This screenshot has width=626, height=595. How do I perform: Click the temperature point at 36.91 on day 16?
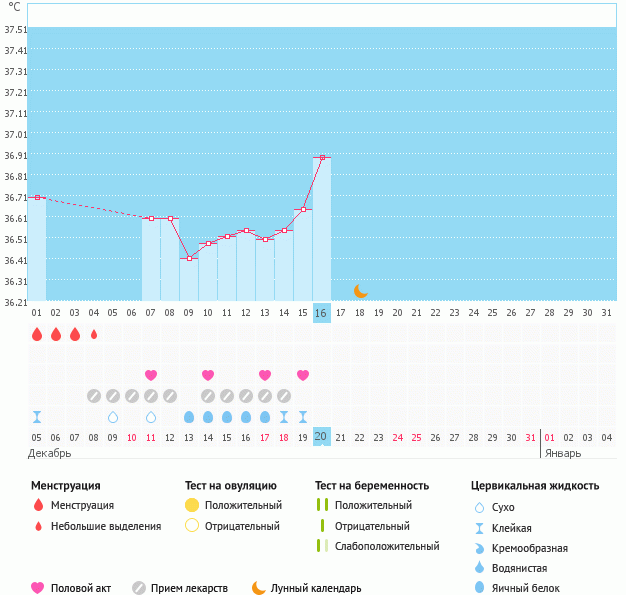[x=322, y=157]
